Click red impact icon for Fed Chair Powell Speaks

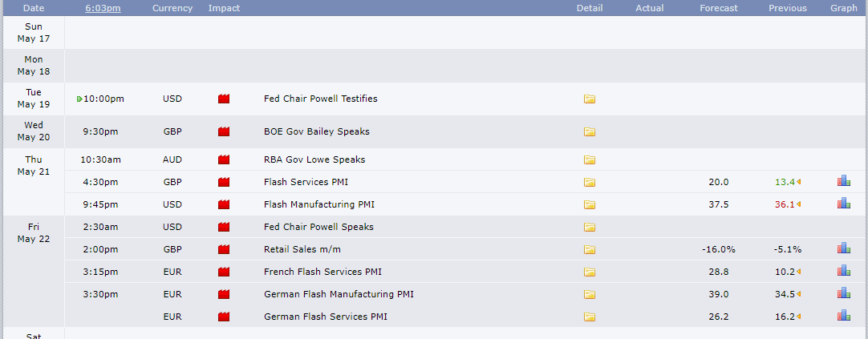point(224,227)
